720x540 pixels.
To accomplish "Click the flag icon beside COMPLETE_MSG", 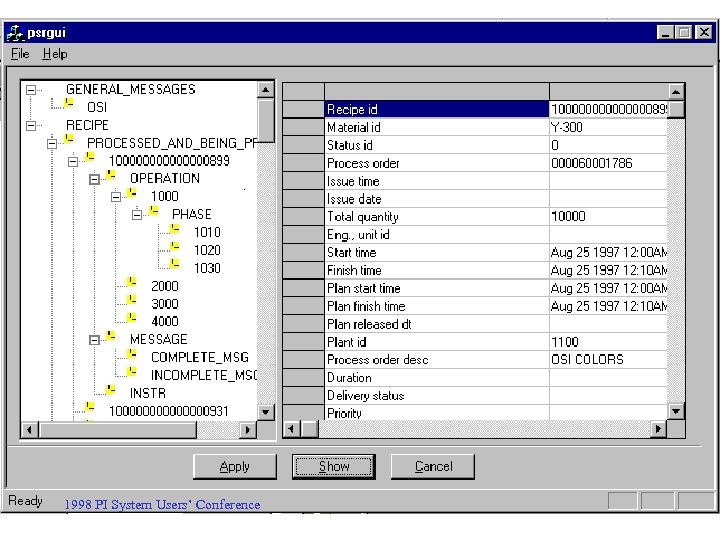I will [132, 353].
